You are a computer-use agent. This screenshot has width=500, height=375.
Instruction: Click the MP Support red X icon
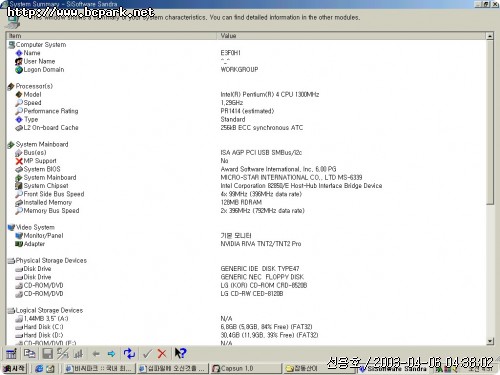19,161
